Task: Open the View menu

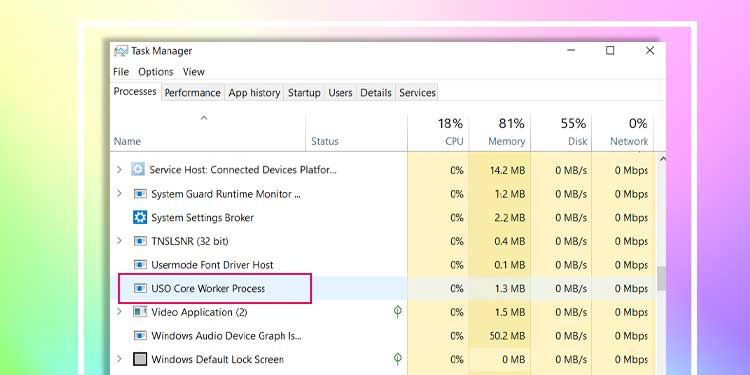Action: pos(194,72)
